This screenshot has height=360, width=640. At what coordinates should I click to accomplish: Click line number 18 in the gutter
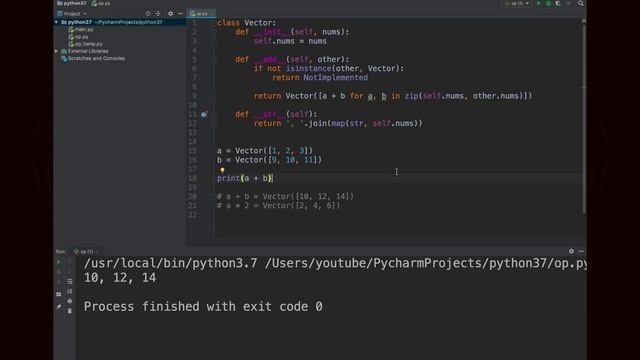pos(192,178)
